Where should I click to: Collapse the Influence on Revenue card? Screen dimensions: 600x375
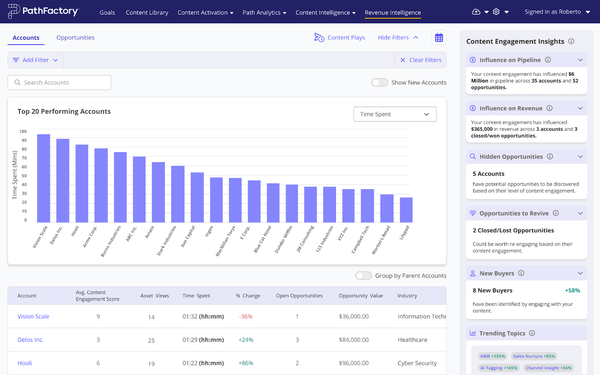(x=580, y=108)
